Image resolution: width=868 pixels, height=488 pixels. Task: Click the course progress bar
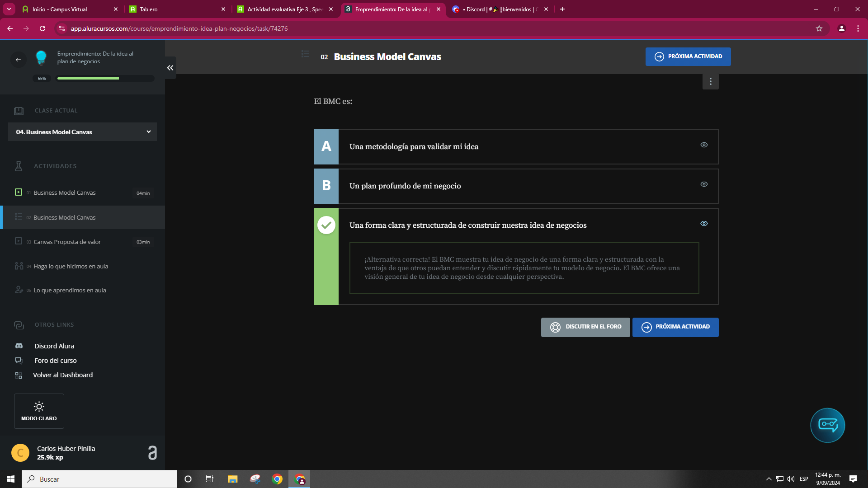tap(105, 78)
